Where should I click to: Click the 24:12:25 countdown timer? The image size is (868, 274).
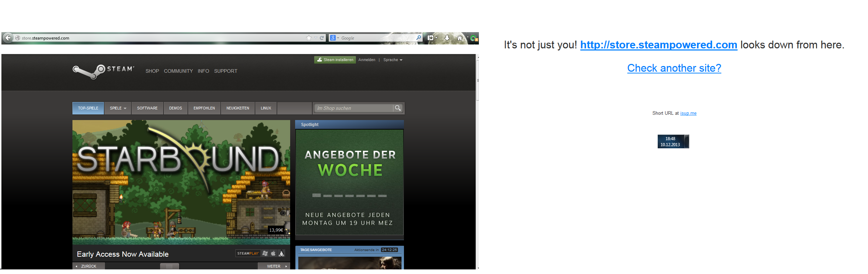pyautogui.click(x=389, y=250)
